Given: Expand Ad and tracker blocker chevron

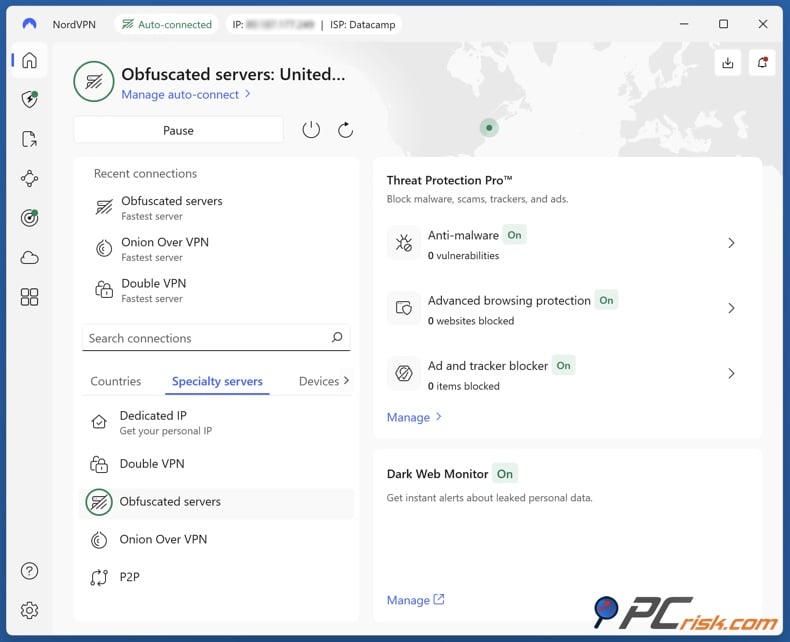Looking at the screenshot, I should [731, 373].
